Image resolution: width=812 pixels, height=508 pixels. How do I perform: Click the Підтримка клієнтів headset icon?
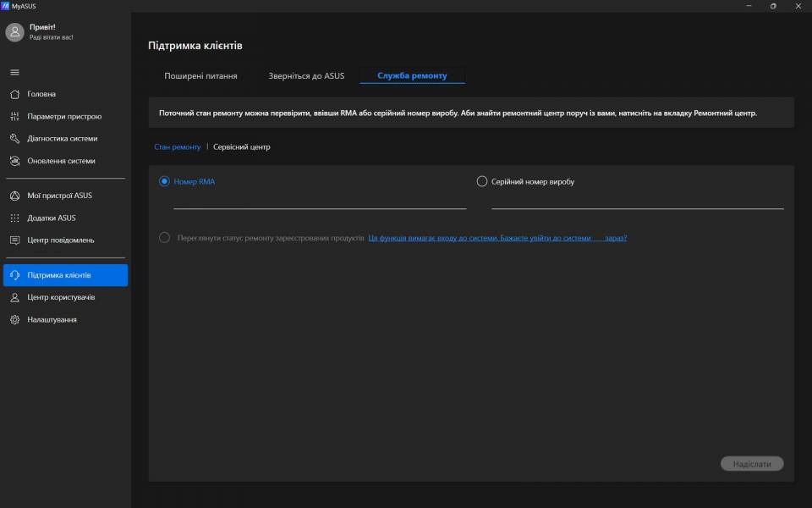coord(14,274)
